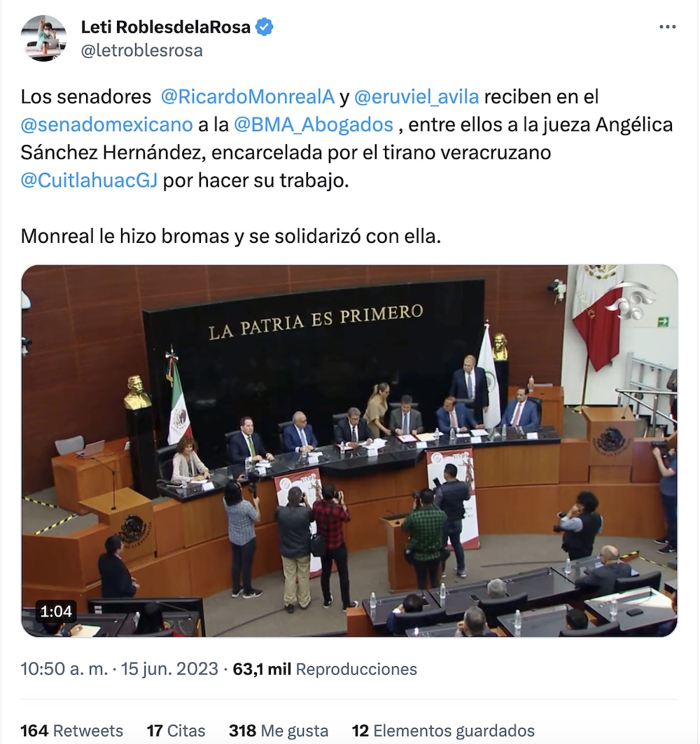Open the three-dot more options menu
This screenshot has width=700, height=744.
click(x=667, y=27)
